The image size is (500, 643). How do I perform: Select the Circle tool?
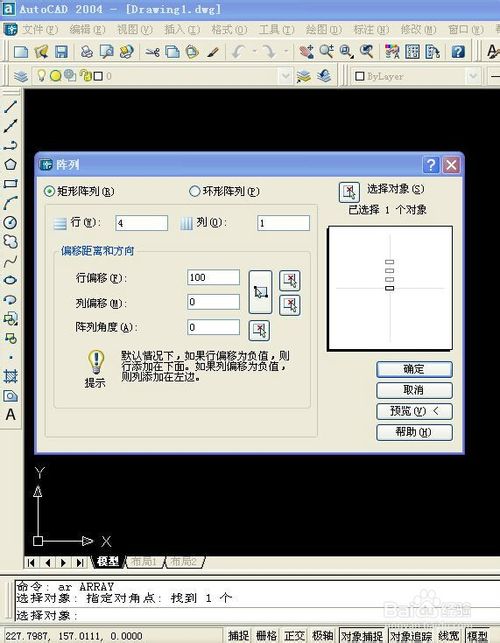click(x=10, y=222)
